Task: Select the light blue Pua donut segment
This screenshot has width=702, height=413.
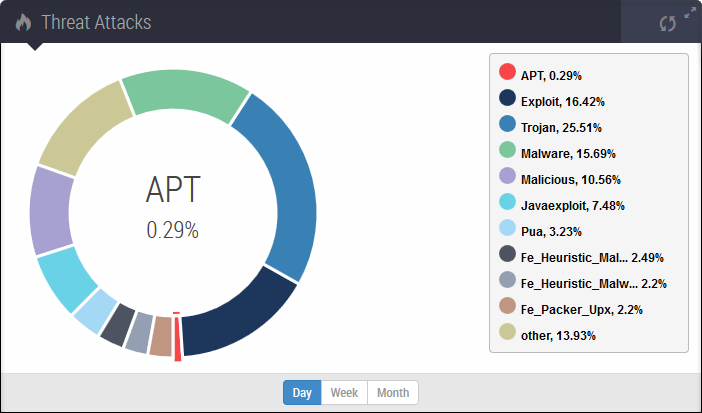Action: point(94,312)
